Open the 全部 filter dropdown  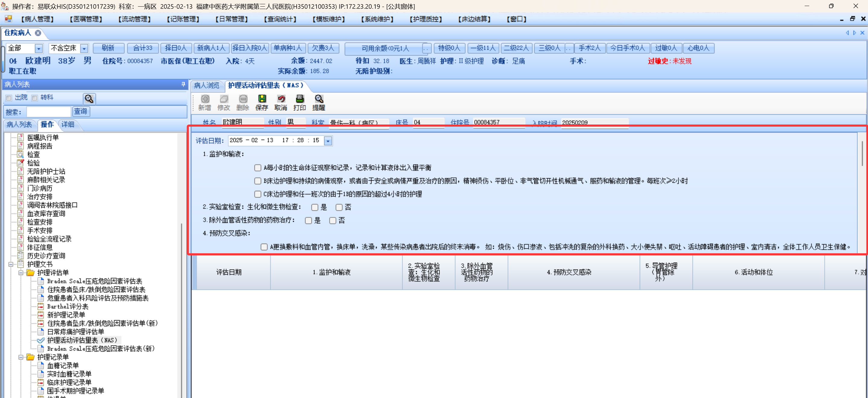[39, 49]
